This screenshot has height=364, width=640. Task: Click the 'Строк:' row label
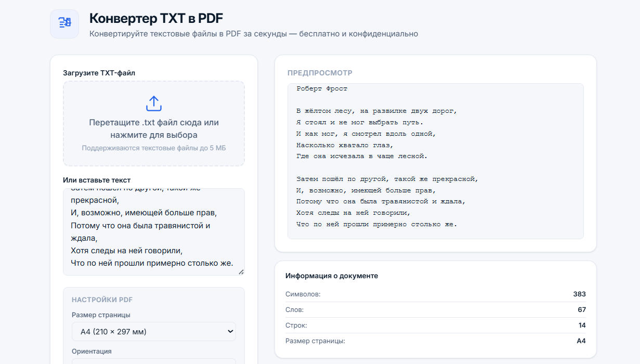(x=296, y=326)
